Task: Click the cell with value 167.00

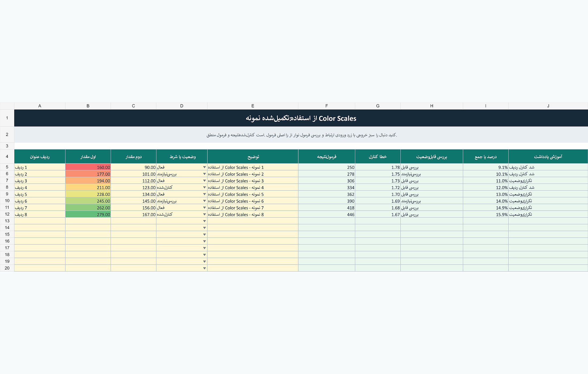Action: [x=133, y=215]
